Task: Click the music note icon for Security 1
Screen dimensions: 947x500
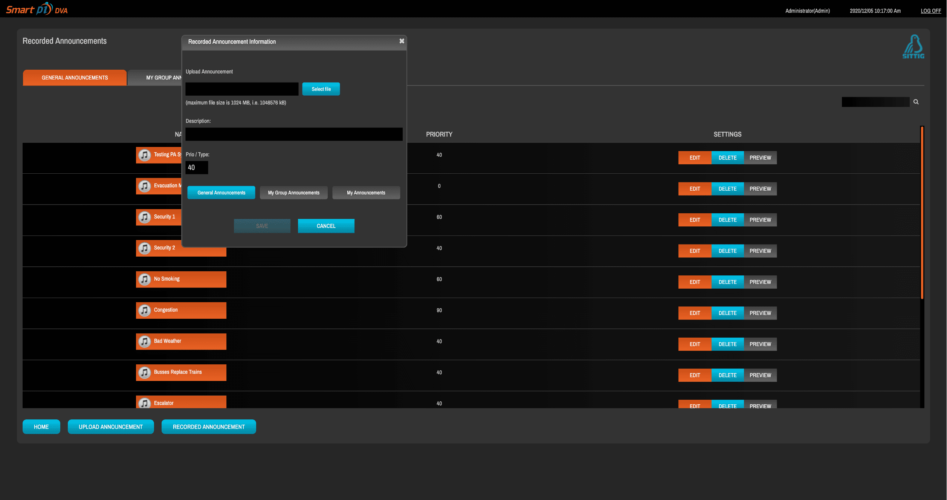Action: coord(144,217)
